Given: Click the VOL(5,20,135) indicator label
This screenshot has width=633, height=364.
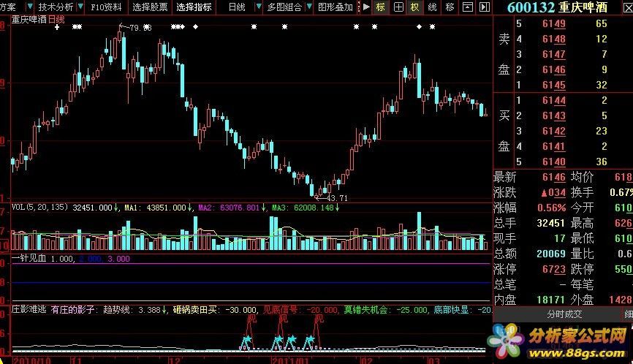Looking at the screenshot, I should coord(39,208).
